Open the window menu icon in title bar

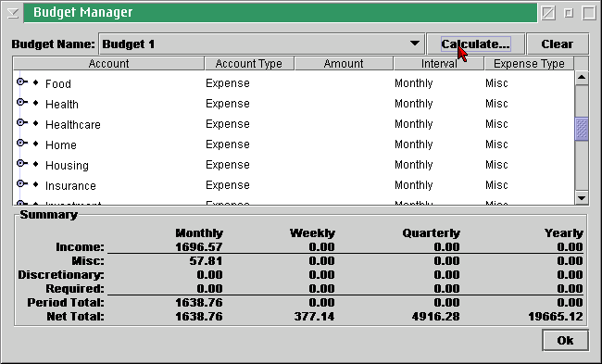(12, 13)
